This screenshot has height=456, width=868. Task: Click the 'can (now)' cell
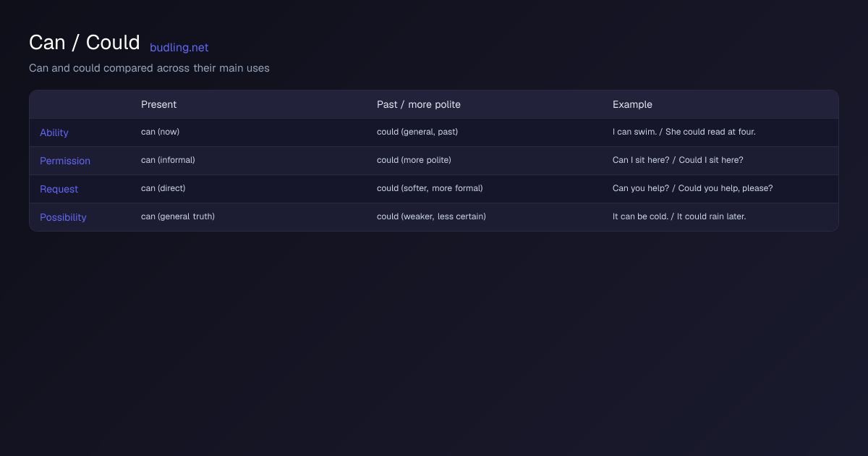[160, 132]
